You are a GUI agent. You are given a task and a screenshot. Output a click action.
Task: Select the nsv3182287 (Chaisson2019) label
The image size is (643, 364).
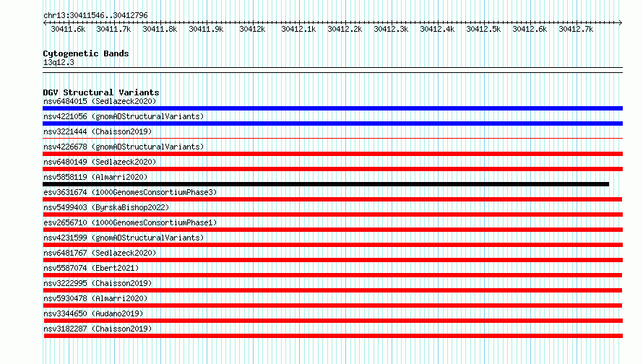click(x=98, y=329)
